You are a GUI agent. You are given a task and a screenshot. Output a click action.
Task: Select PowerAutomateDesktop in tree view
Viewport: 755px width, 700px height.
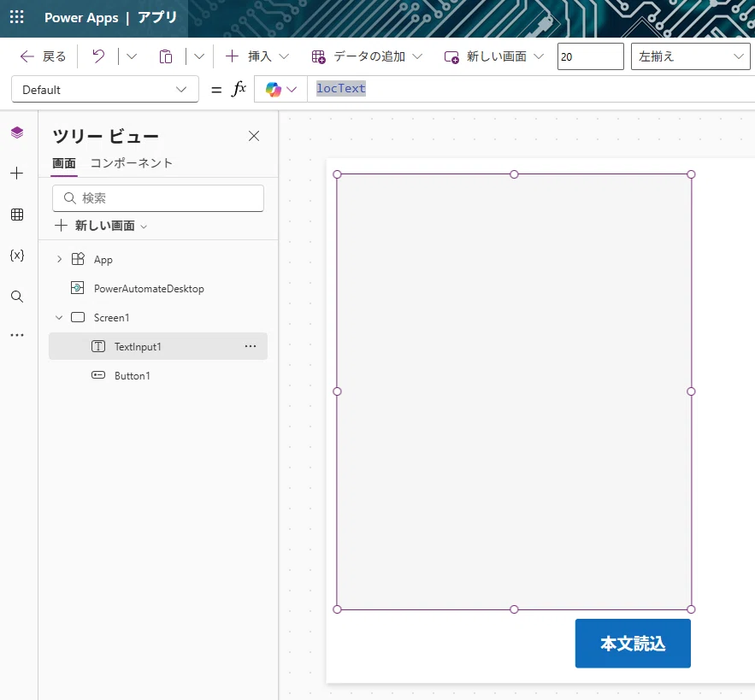coord(149,289)
